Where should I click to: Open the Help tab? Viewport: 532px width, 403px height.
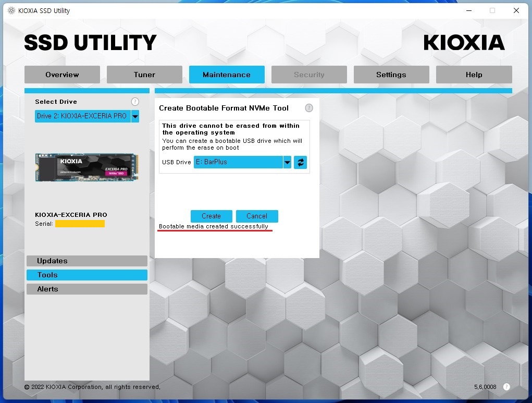click(x=474, y=75)
